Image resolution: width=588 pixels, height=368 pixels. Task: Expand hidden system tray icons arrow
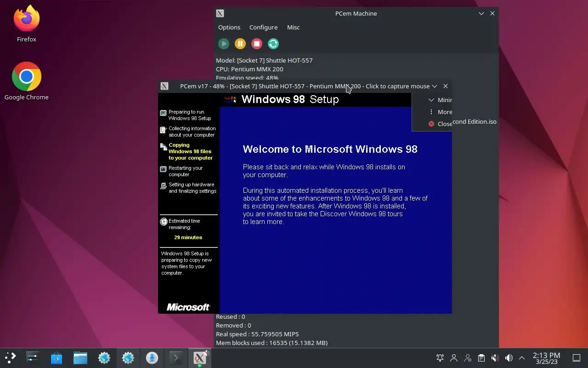(x=522, y=358)
